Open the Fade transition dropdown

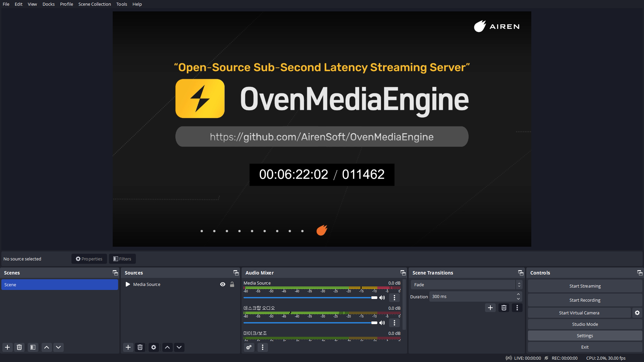pyautogui.click(x=467, y=285)
